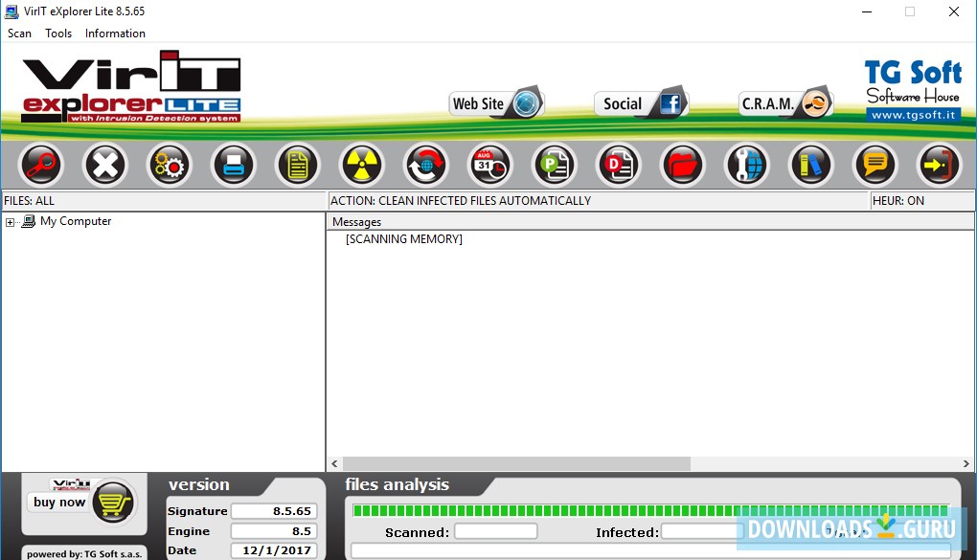Click the wrench and globe tools icon
The height and width of the screenshot is (560, 977).
coord(746,165)
